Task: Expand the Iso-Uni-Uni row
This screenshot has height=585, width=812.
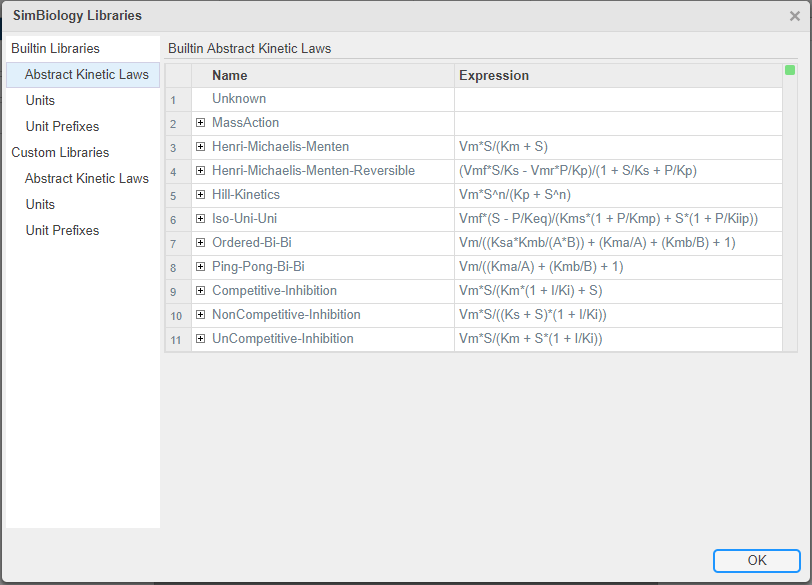Action: click(x=201, y=219)
